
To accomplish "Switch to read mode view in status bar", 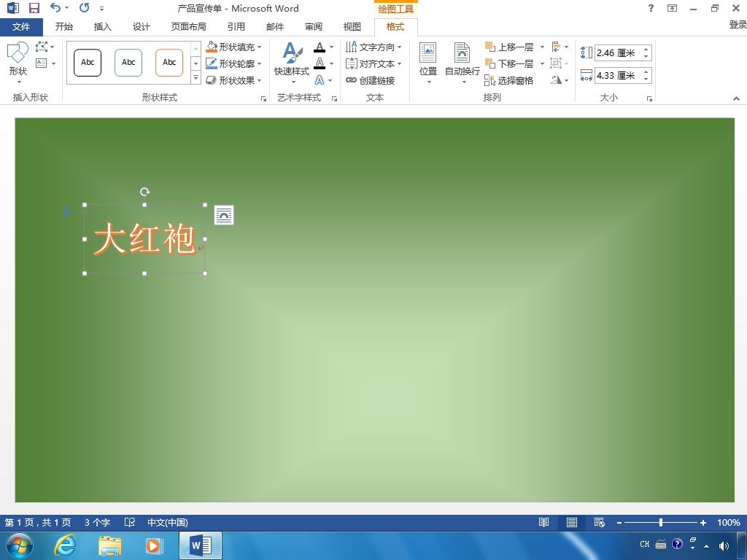I will click(x=543, y=522).
